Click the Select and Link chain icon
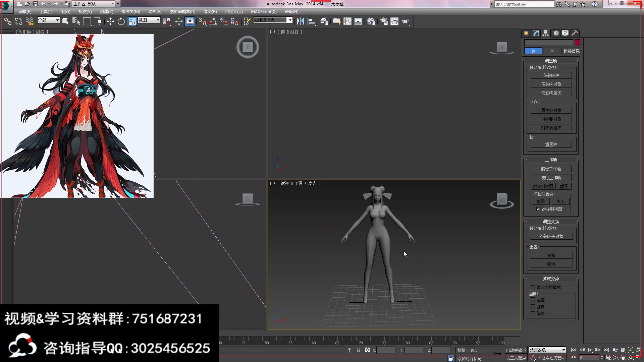The width and height of the screenshot is (644, 362). [8, 22]
